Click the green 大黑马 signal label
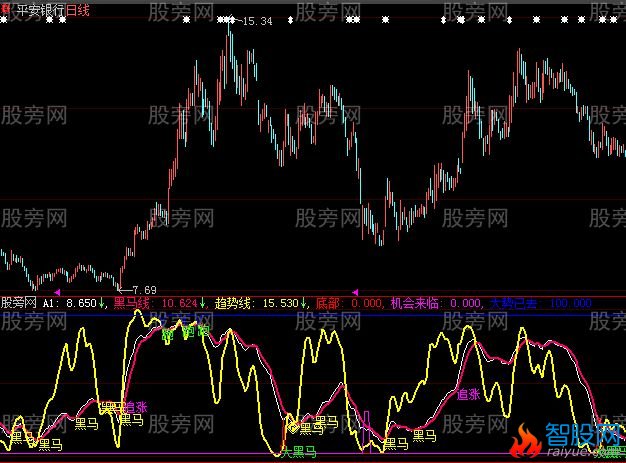This screenshot has width=626, height=463. tap(299, 452)
